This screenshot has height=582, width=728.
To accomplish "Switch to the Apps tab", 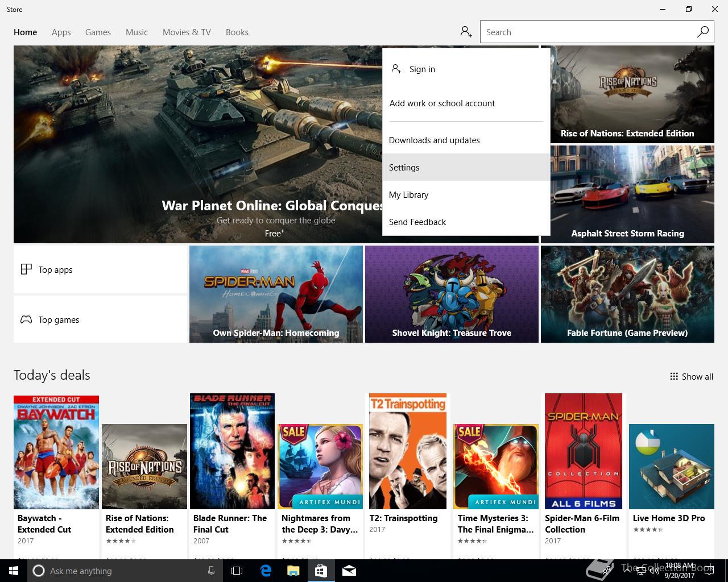I will point(61,32).
